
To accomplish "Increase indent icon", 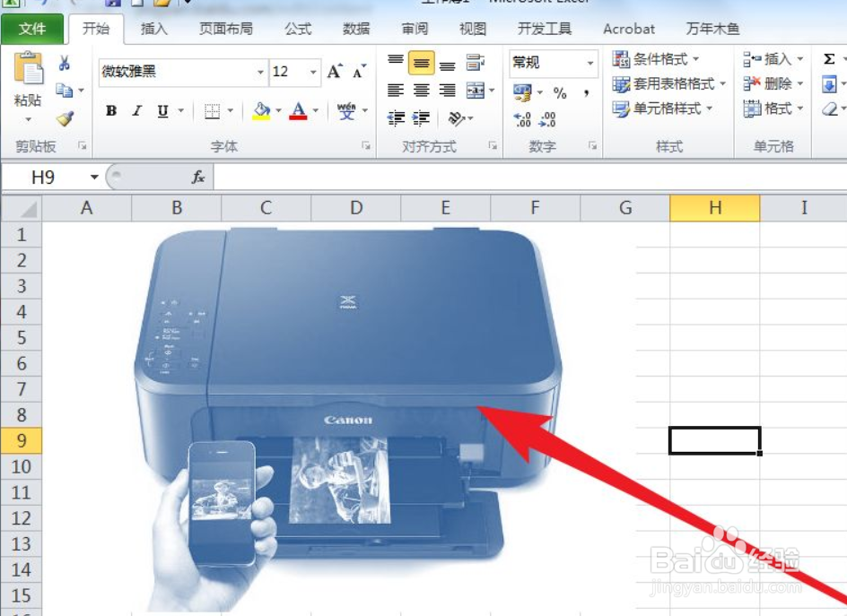I will pyautogui.click(x=422, y=117).
